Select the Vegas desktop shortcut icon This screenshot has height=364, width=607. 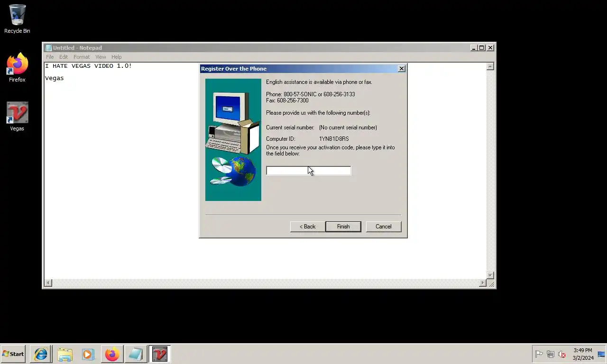[17, 117]
